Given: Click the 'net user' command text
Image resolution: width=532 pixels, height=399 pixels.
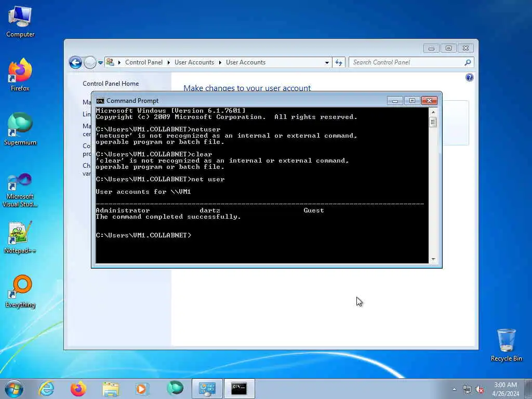Looking at the screenshot, I should click(208, 179).
